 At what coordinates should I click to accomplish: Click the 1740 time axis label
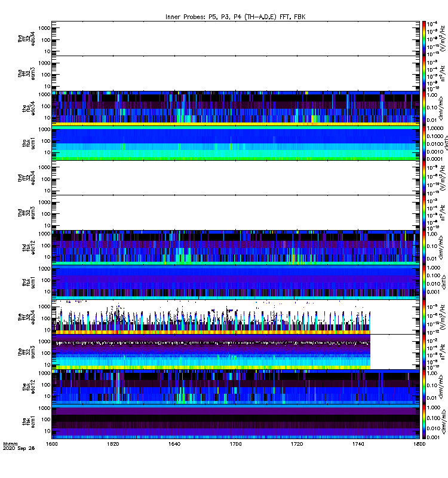[x=358, y=444]
